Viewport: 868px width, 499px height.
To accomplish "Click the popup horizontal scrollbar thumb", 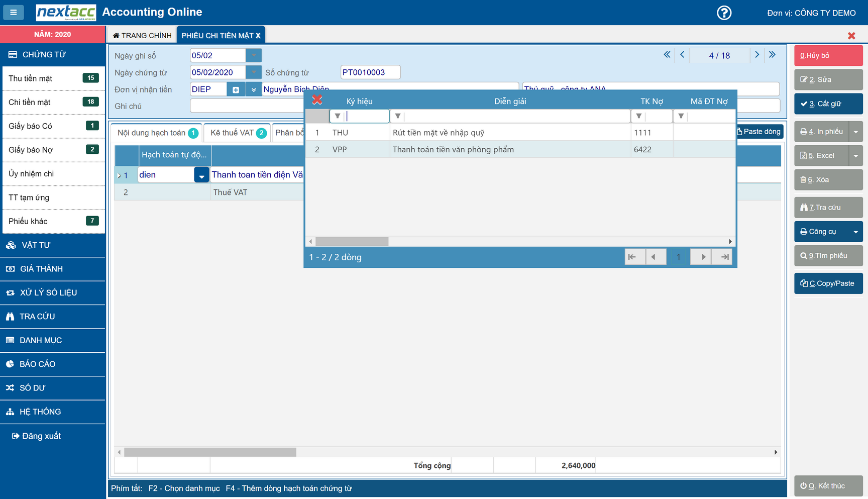I will tap(352, 242).
